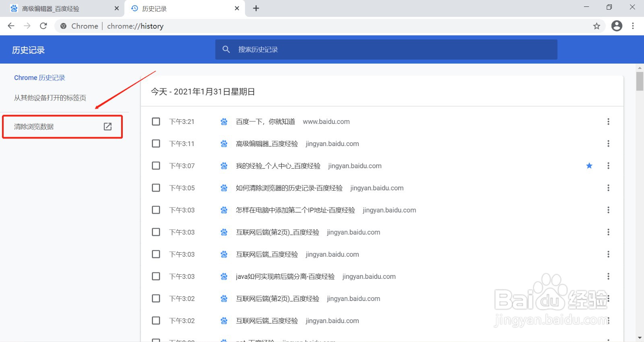Check the box for java如何实现前后端分离 entry
This screenshot has height=342, width=644.
click(156, 276)
